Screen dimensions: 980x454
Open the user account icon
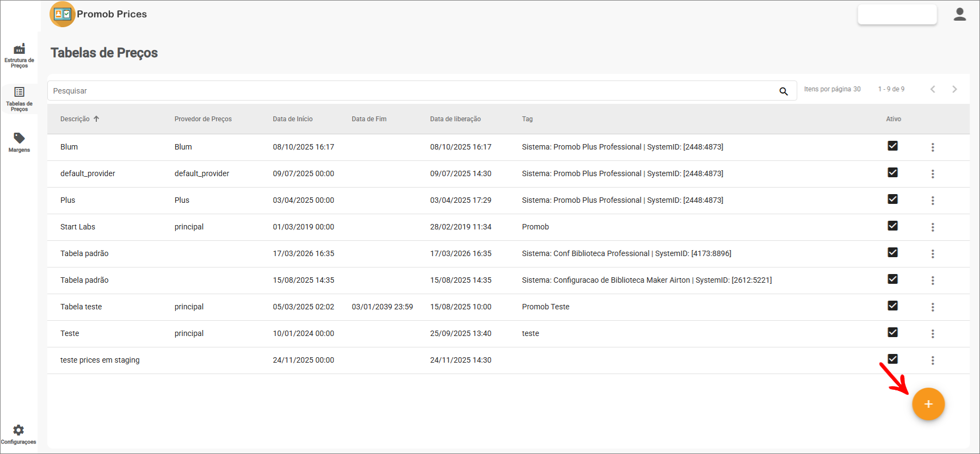point(959,15)
